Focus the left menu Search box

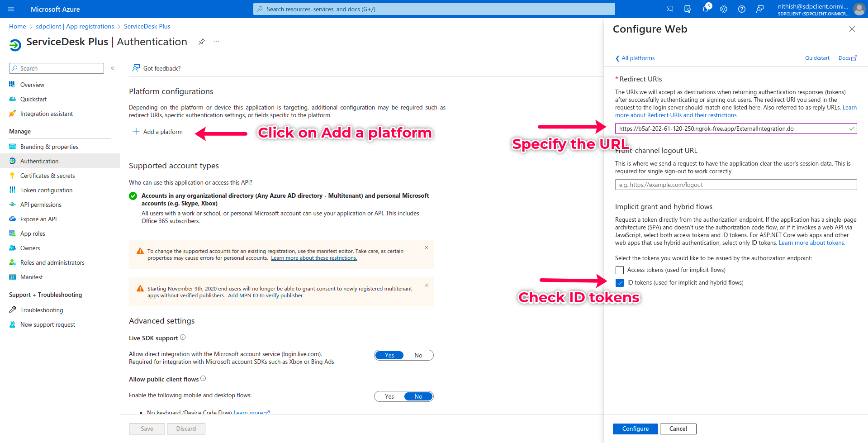pyautogui.click(x=57, y=68)
